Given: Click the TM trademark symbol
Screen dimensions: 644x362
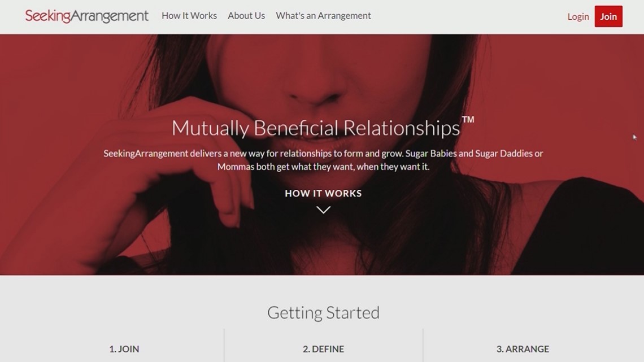Looking at the screenshot, I should (x=468, y=119).
